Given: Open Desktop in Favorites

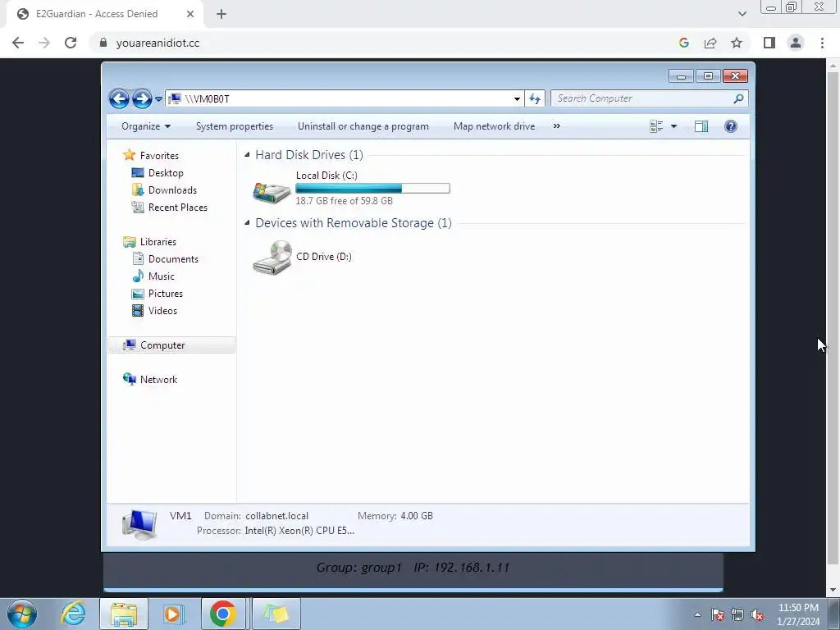Looking at the screenshot, I should (x=166, y=173).
